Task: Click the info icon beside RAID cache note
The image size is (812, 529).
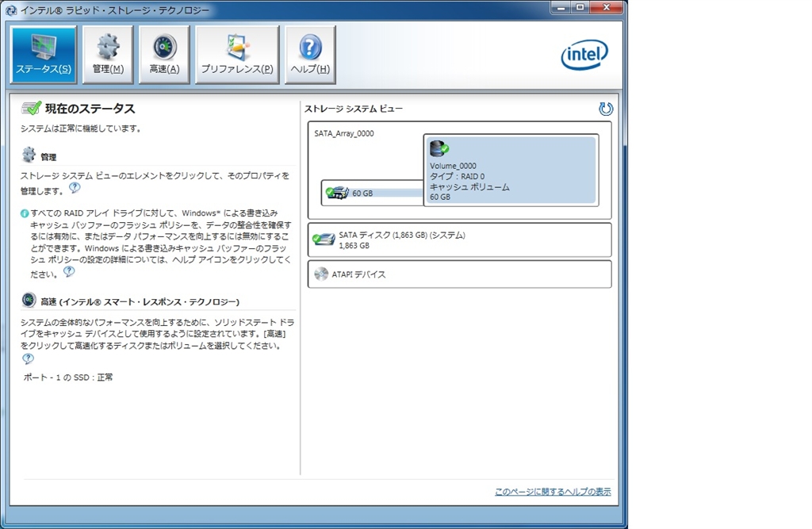Action: click(25, 213)
